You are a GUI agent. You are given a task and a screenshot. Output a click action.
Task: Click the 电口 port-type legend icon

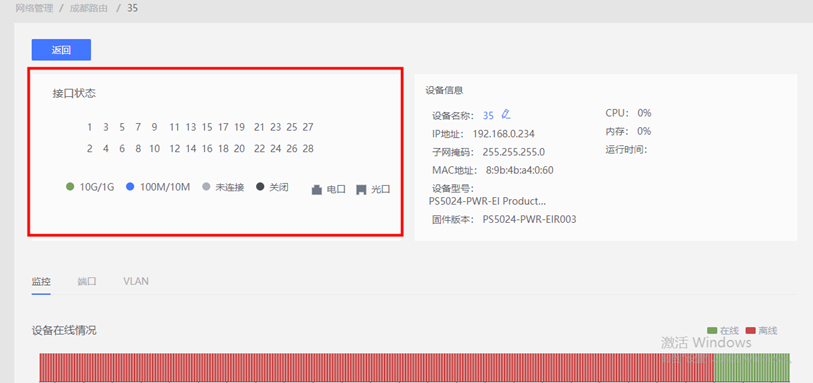coord(317,190)
